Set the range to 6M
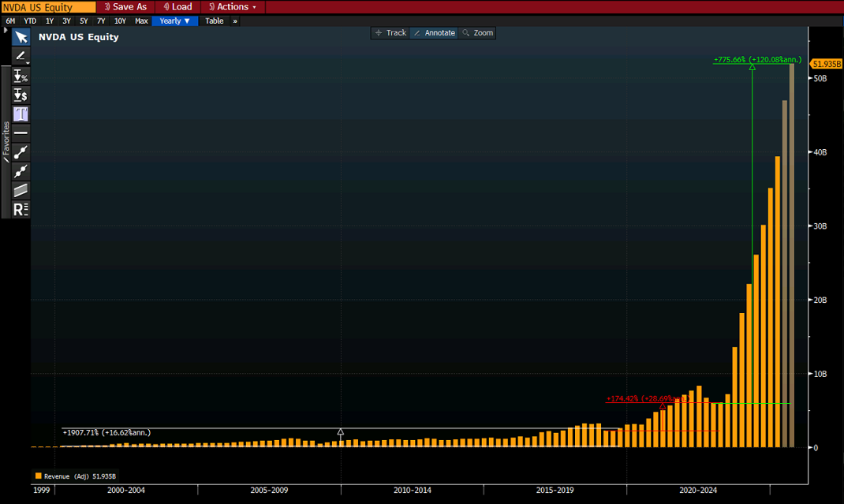This screenshot has height=504, width=844. [x=10, y=21]
